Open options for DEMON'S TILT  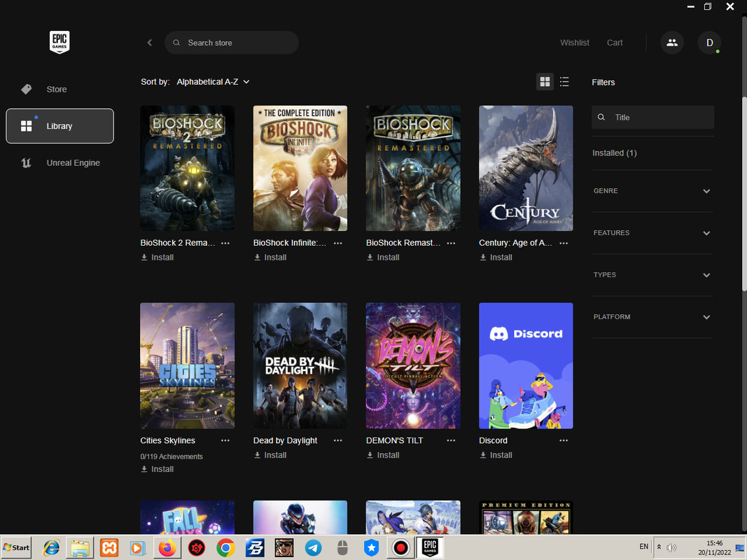click(451, 440)
